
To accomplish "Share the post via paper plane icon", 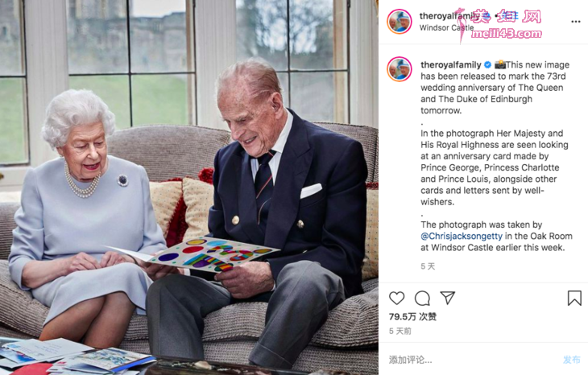I will pos(447,298).
